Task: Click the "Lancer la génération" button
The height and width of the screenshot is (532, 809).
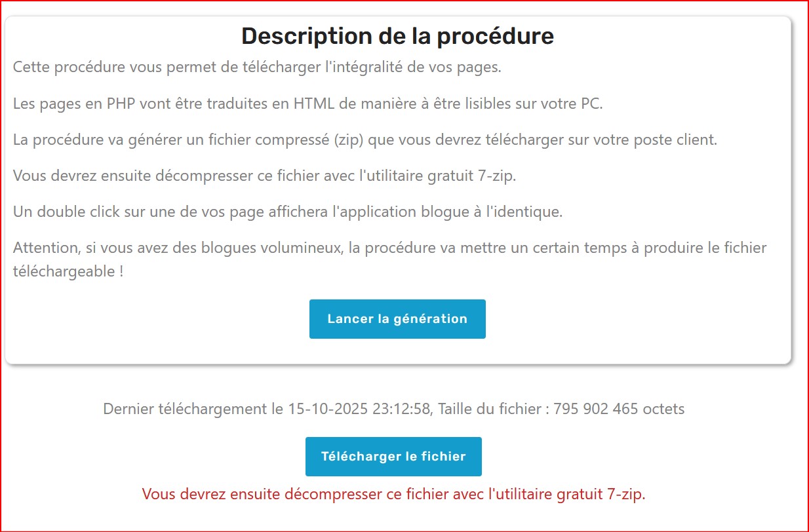Action: click(x=397, y=319)
